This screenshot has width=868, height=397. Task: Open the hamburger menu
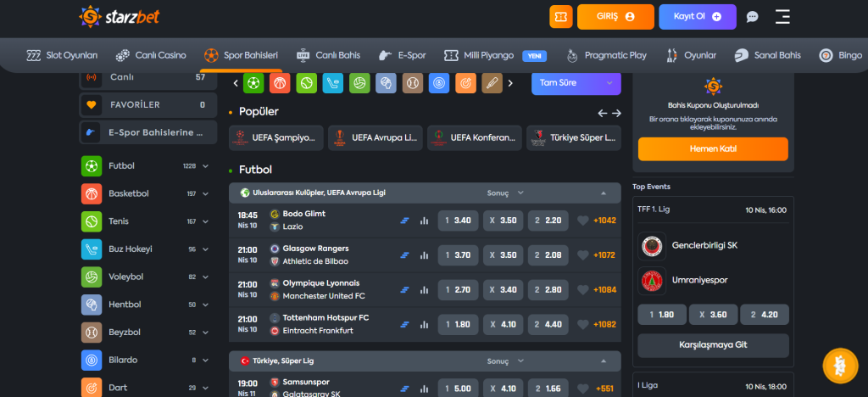pos(782,17)
